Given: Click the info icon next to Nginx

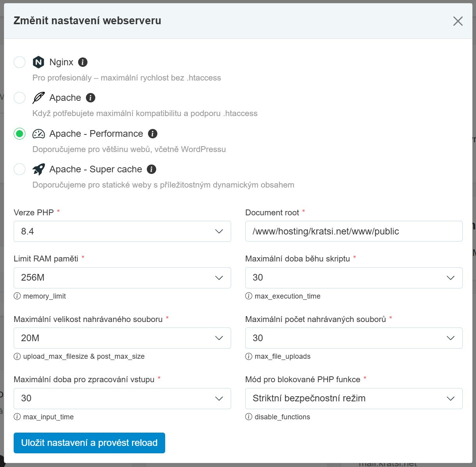Looking at the screenshot, I should click(x=83, y=62).
